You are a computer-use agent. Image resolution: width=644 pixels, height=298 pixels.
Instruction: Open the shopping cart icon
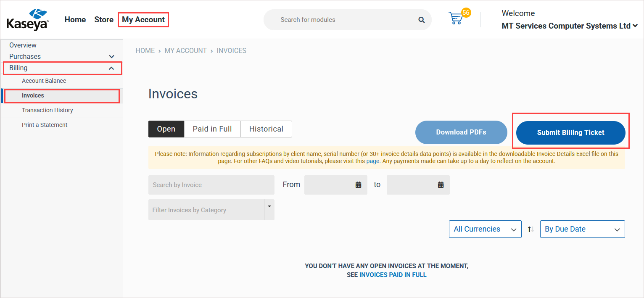[456, 18]
